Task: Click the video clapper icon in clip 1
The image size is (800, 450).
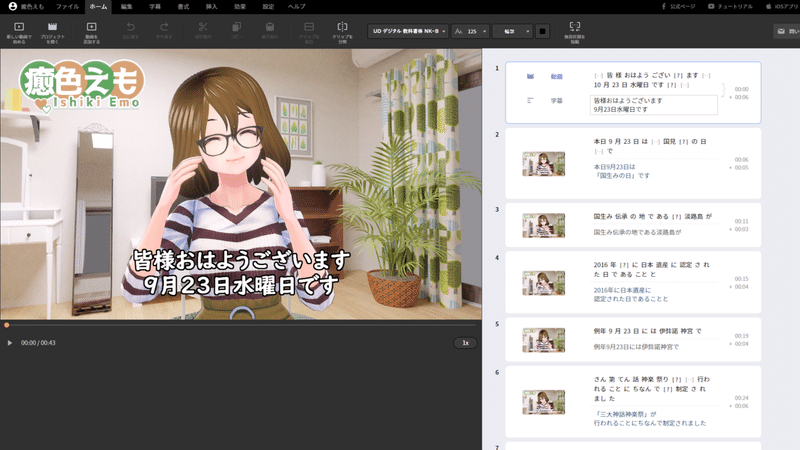Action: (x=530, y=77)
